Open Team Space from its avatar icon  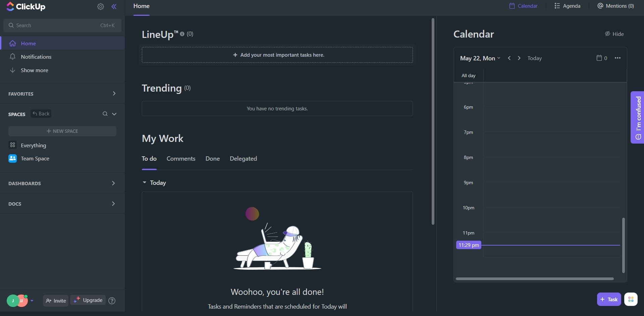point(12,158)
